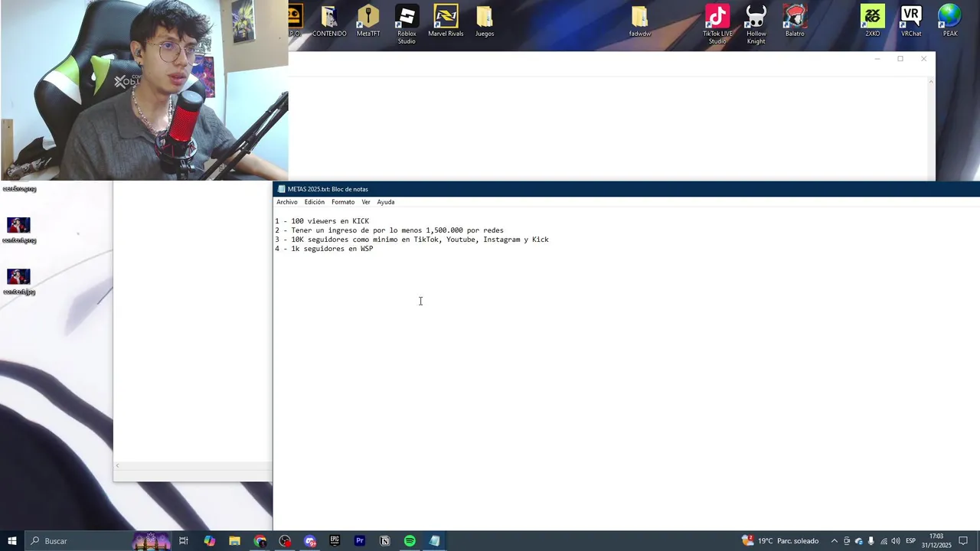Open the Formato menu in Notepad
Screen dimensions: 980x551
(x=343, y=202)
